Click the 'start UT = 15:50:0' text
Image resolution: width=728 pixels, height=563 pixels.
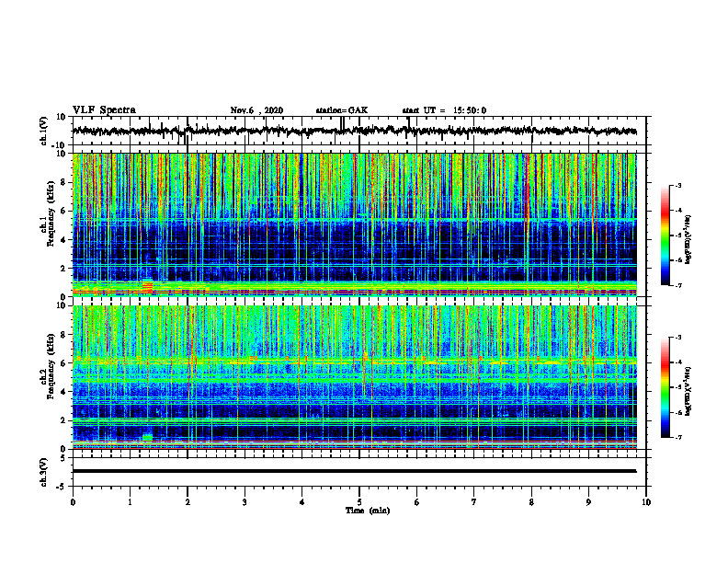pyautogui.click(x=444, y=110)
